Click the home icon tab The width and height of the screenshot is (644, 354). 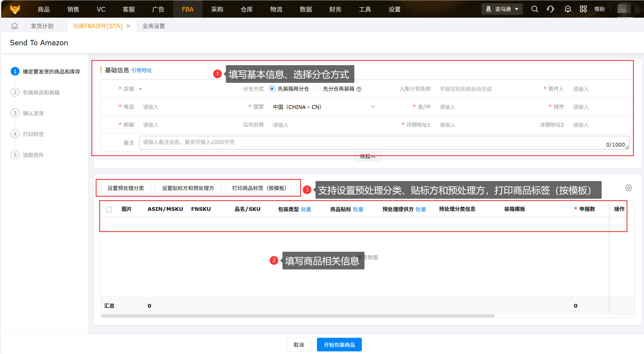[14, 26]
